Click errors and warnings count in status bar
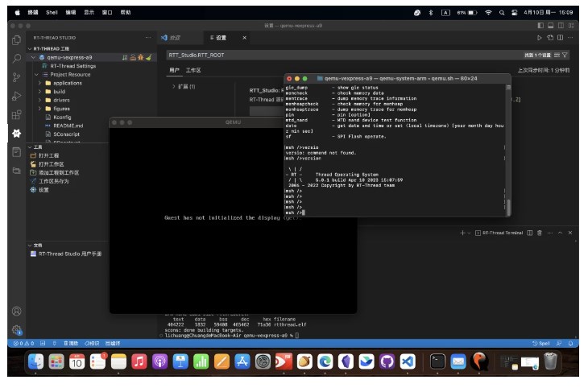 (23, 344)
